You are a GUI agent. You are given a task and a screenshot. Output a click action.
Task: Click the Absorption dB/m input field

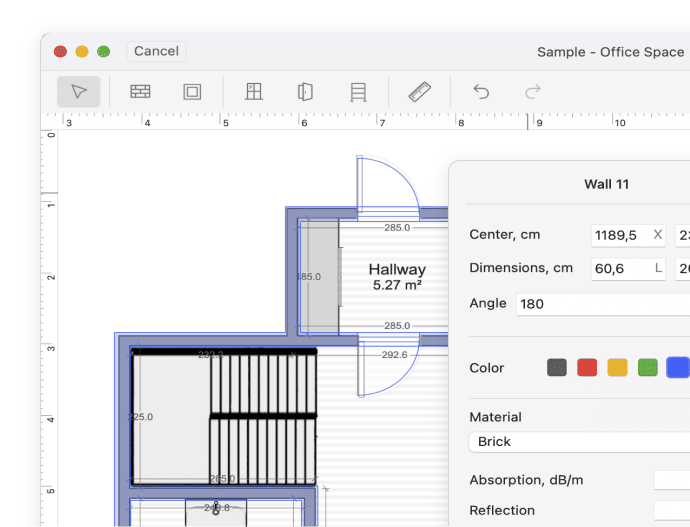671,480
